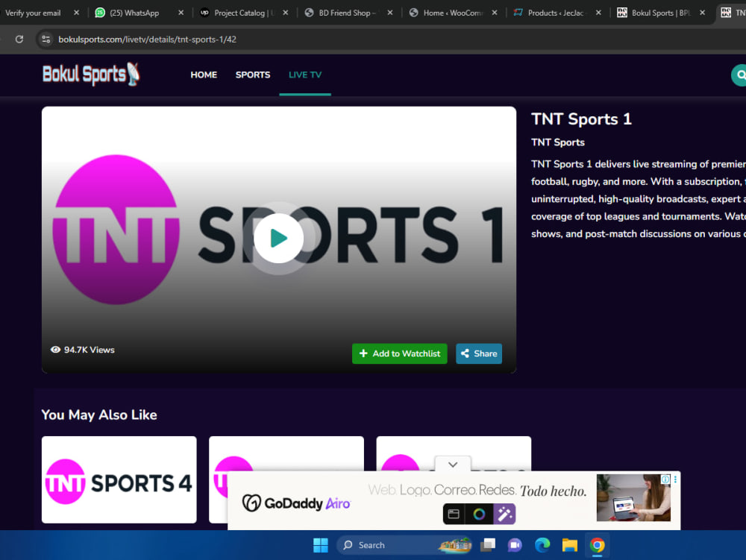Open the Windows Start menu

click(321, 545)
